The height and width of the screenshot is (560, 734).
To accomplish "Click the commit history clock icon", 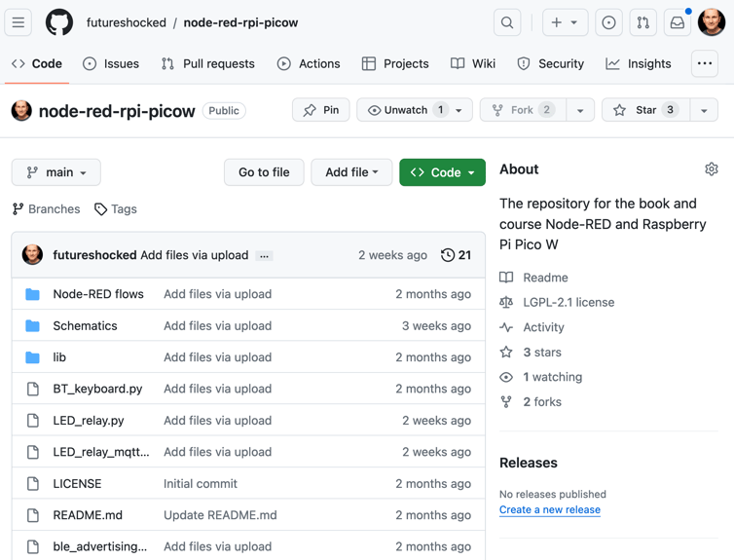I will [448, 255].
